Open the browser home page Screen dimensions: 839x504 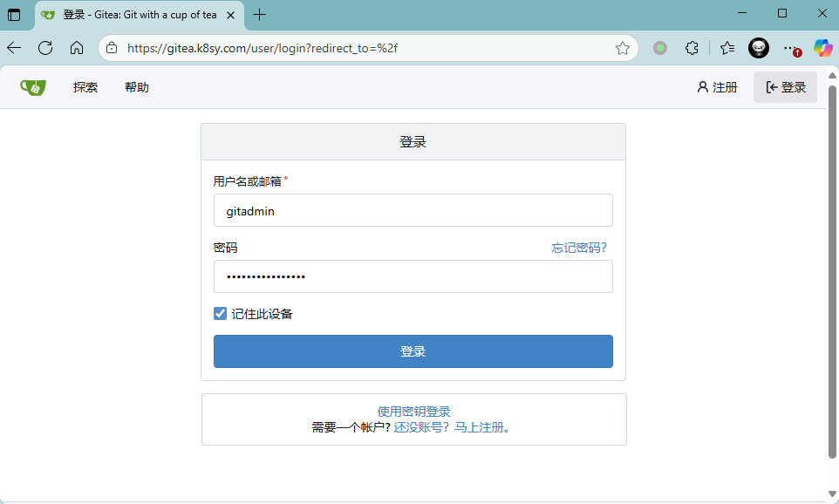77,48
